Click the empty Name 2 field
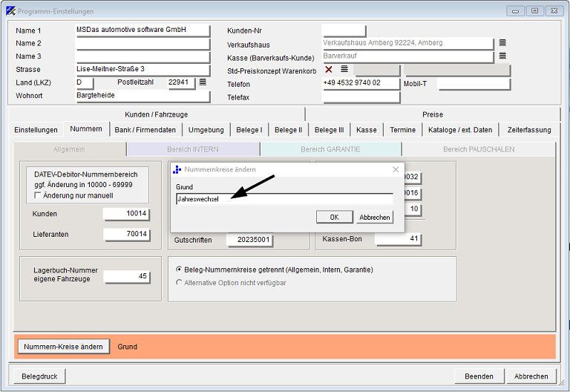Image resolution: width=570 pixels, height=392 pixels. 142,44
